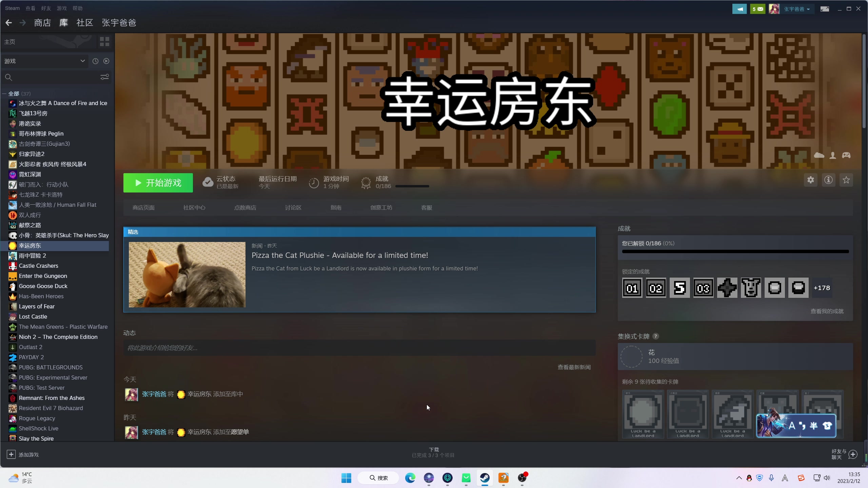This screenshot has width=868, height=488.
Task: Toggle ready-to-play filter icon
Action: pyautogui.click(x=106, y=61)
